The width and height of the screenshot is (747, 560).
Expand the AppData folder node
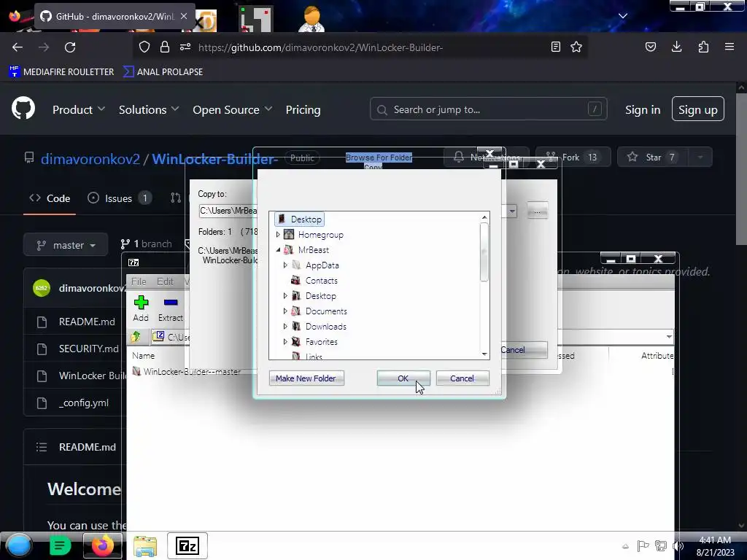pos(285,265)
